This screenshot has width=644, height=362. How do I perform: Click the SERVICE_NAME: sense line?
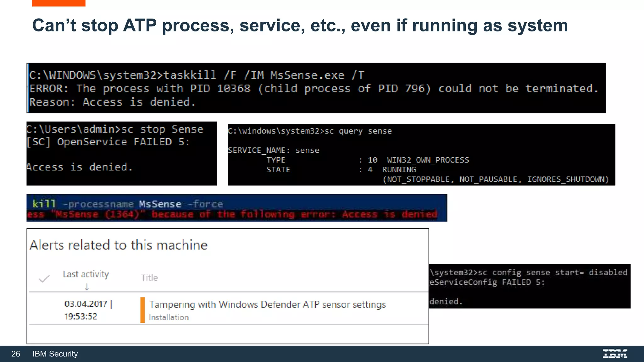pyautogui.click(x=274, y=151)
